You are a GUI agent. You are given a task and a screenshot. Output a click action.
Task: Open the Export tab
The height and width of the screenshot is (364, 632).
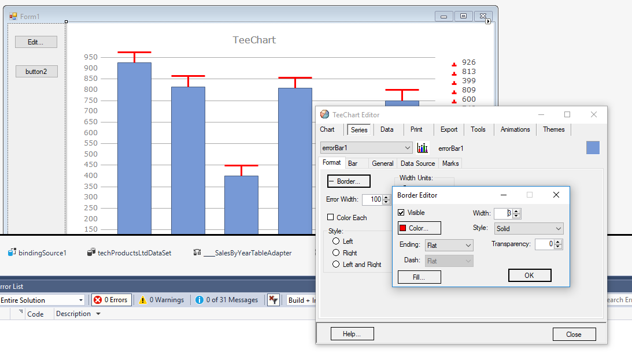click(449, 129)
